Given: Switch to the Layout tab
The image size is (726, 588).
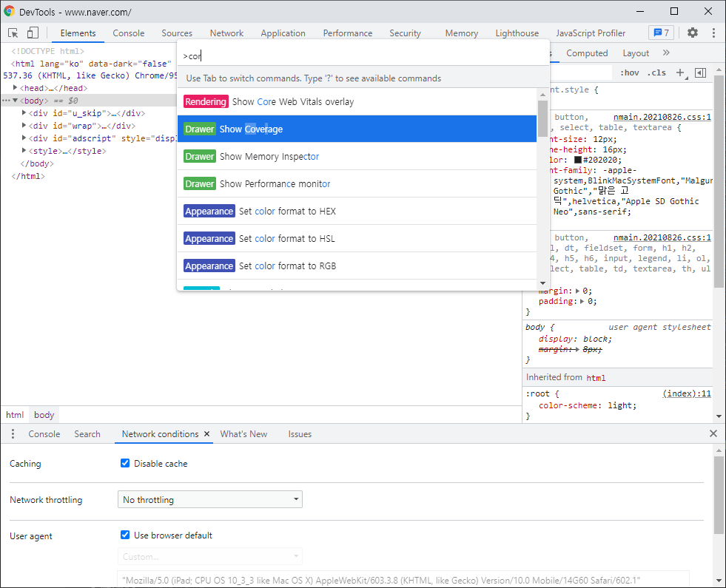Looking at the screenshot, I should click(x=636, y=53).
